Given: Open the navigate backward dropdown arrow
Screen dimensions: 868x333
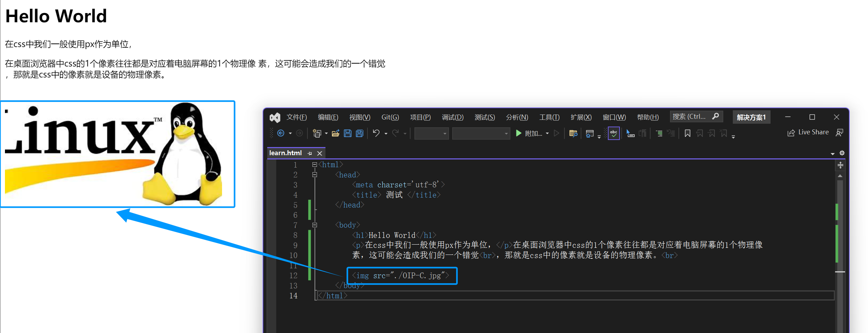Looking at the screenshot, I should (290, 134).
